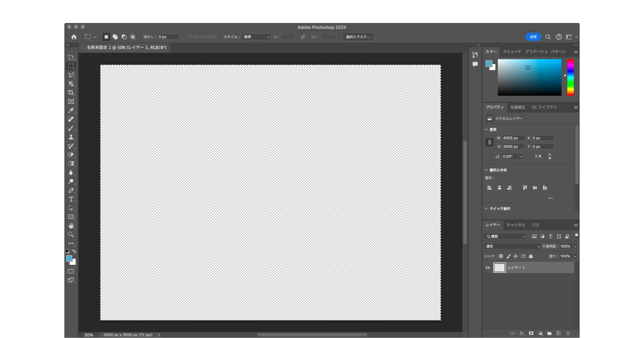
Task: Hide レイヤー 1 with the eye icon
Action: click(488, 268)
